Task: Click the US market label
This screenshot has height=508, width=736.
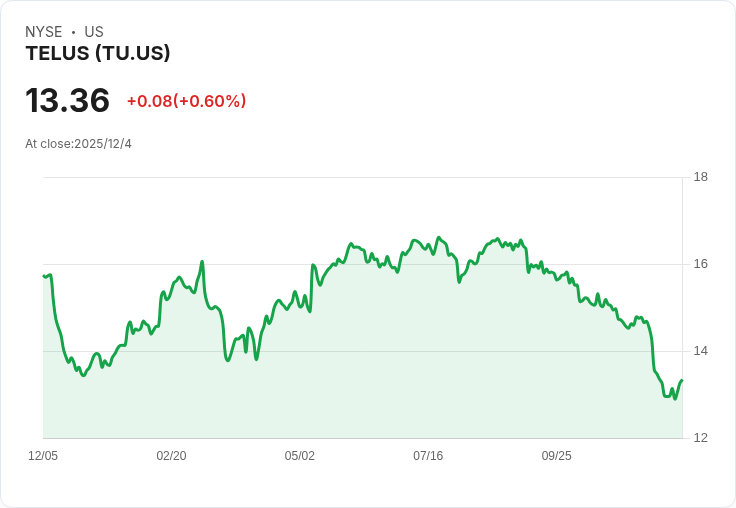Action: (94, 32)
